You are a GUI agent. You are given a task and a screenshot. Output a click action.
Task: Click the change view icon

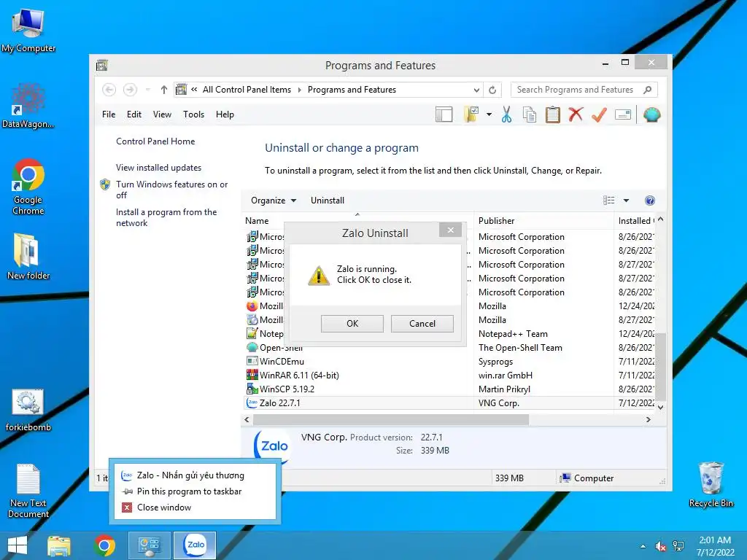point(609,201)
